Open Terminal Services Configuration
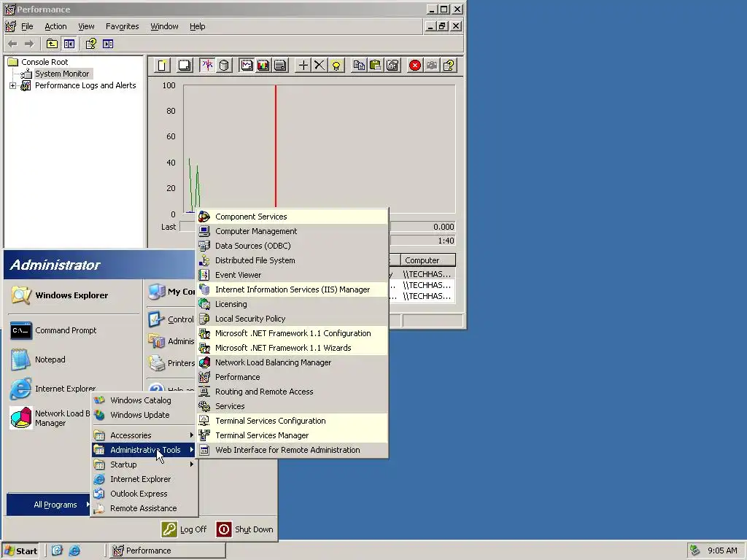 click(292, 421)
